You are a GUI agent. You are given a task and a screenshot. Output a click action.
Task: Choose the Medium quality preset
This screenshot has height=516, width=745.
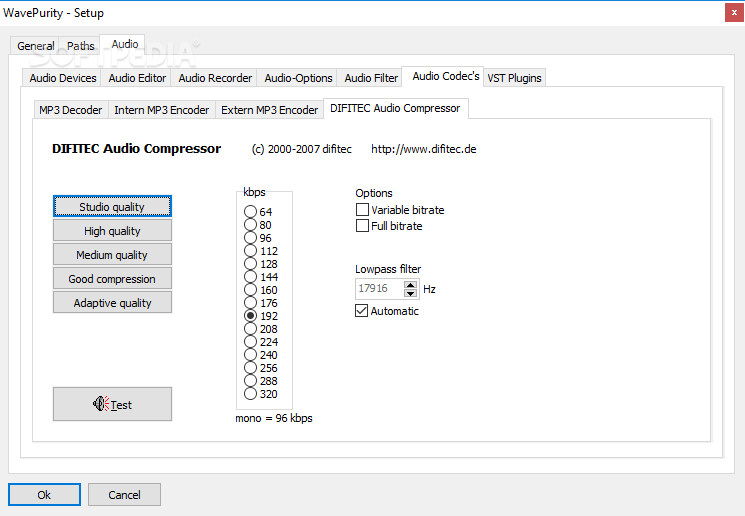[x=112, y=255]
